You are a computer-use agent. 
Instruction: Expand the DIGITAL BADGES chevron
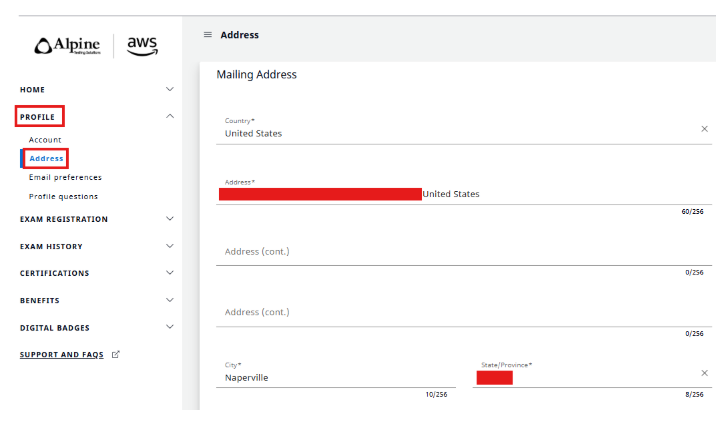tap(170, 327)
